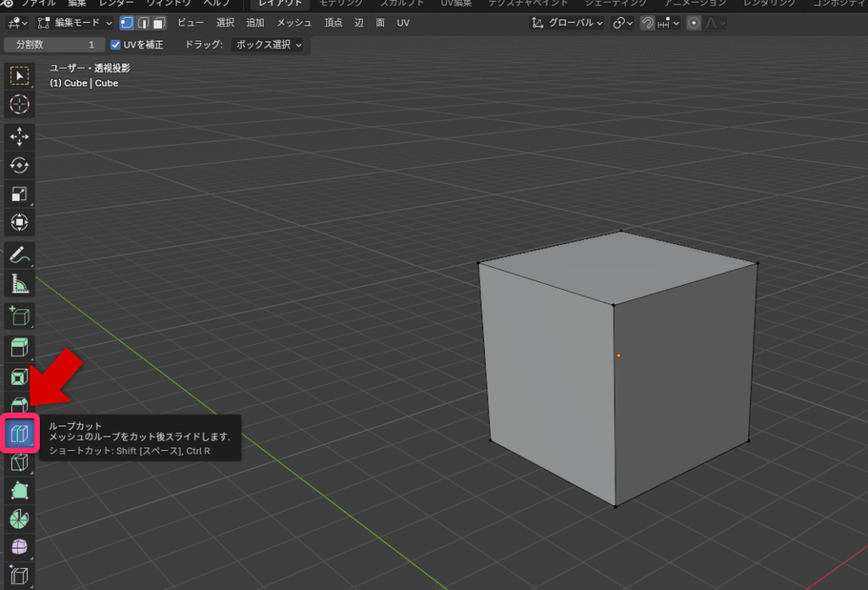
Task: Select the Knife tool
Action: click(x=19, y=463)
